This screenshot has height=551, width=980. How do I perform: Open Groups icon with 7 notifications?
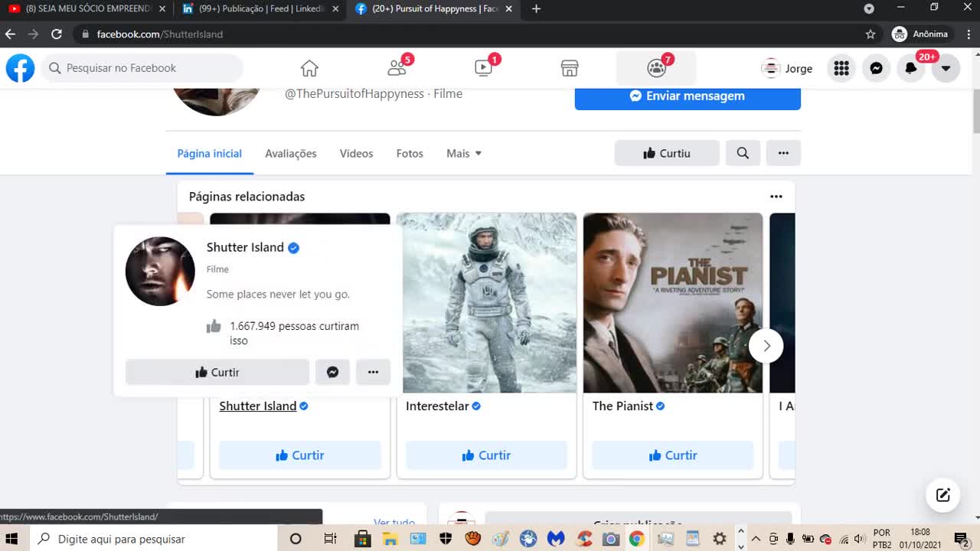pyautogui.click(x=657, y=68)
